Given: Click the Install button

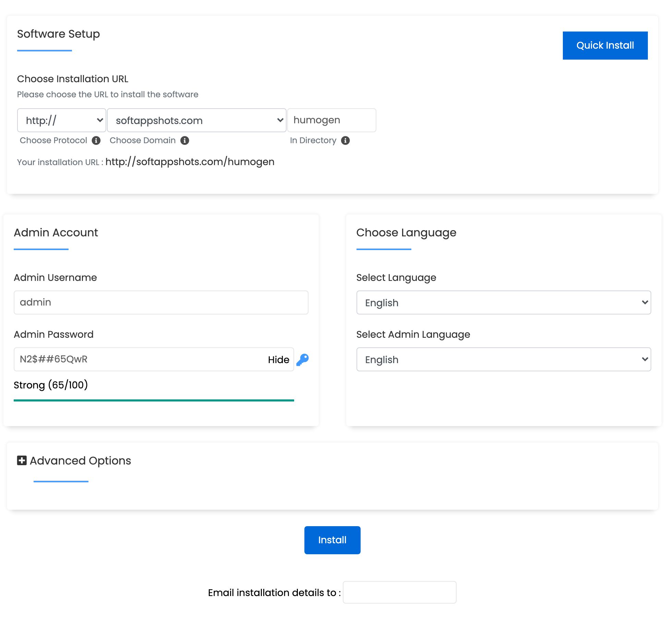Looking at the screenshot, I should click(x=332, y=540).
